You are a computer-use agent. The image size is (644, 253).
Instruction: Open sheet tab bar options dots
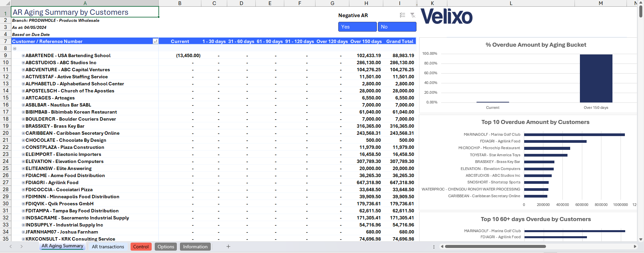(x=434, y=247)
